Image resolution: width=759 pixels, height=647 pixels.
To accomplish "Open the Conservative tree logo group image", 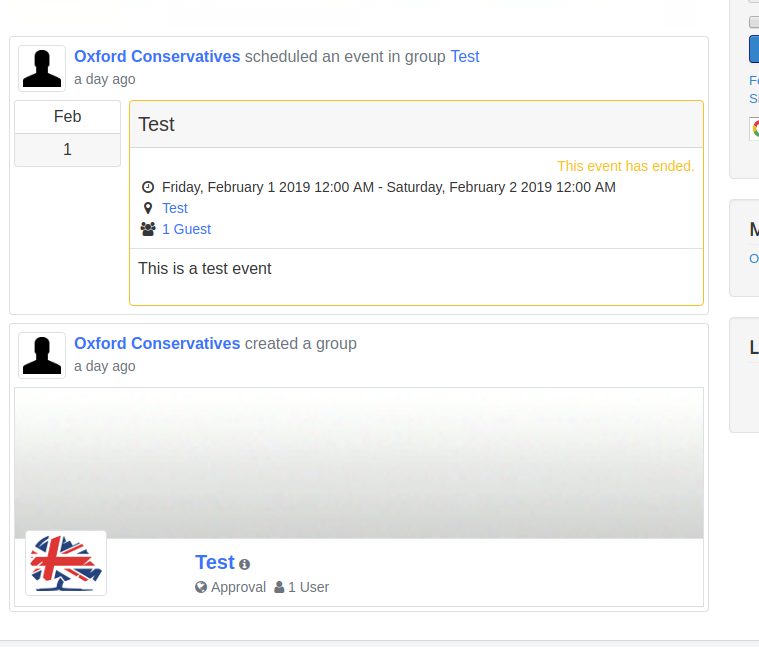I will (66, 563).
